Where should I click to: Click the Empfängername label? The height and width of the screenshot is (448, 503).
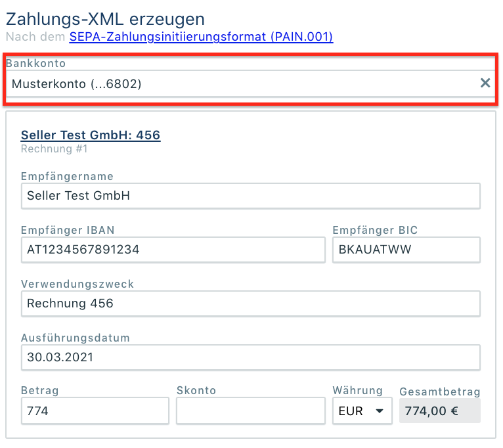[67, 176]
